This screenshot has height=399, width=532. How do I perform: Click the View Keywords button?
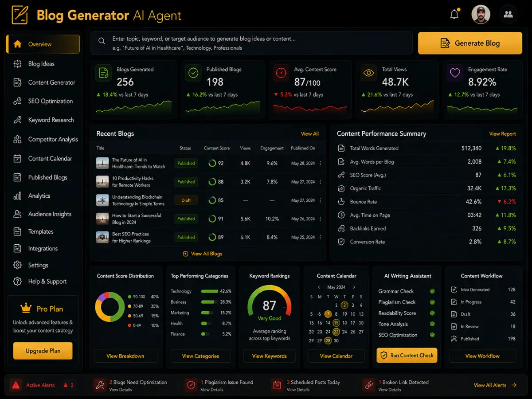point(270,356)
